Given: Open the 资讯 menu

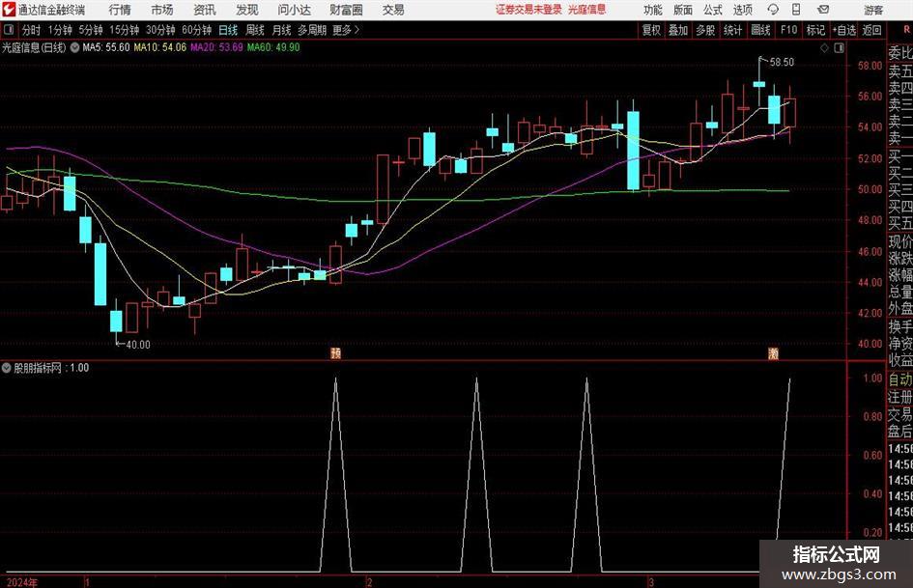Looking at the screenshot, I should pyautogui.click(x=205, y=10).
